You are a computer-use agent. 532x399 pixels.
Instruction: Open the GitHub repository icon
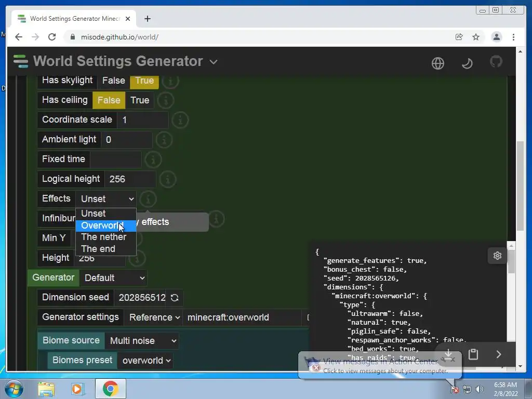[496, 62]
